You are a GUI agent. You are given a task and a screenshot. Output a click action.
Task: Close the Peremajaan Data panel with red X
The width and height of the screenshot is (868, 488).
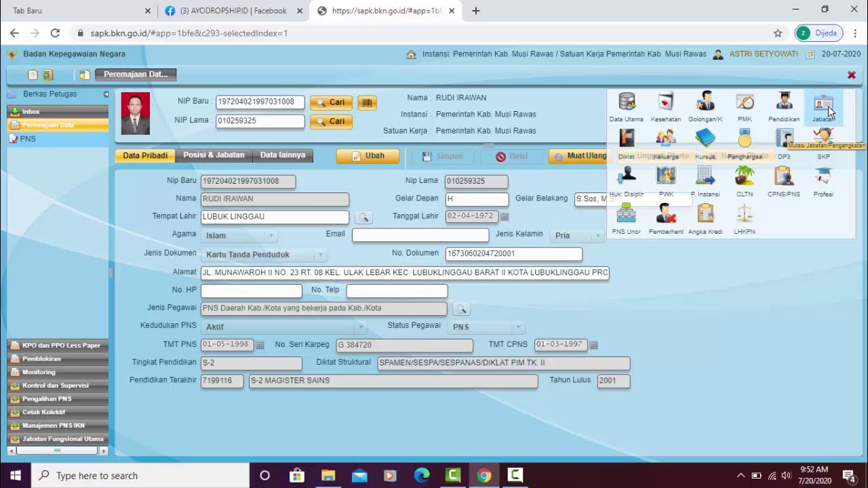[x=852, y=75]
